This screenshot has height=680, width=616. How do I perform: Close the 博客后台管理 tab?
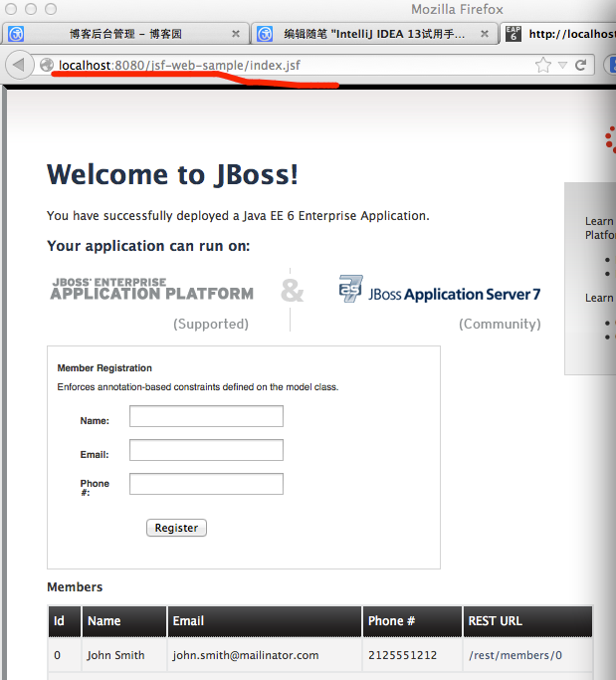pyautogui.click(x=236, y=34)
